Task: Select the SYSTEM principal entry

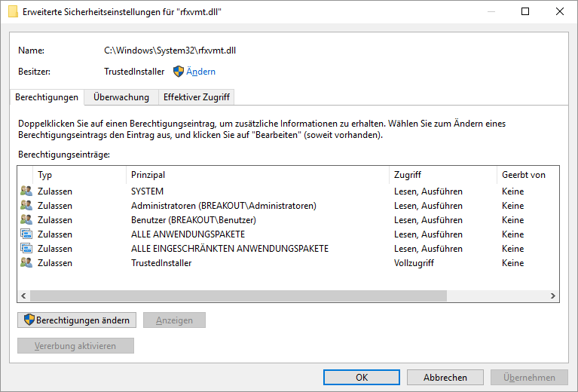Action: pyautogui.click(x=147, y=191)
